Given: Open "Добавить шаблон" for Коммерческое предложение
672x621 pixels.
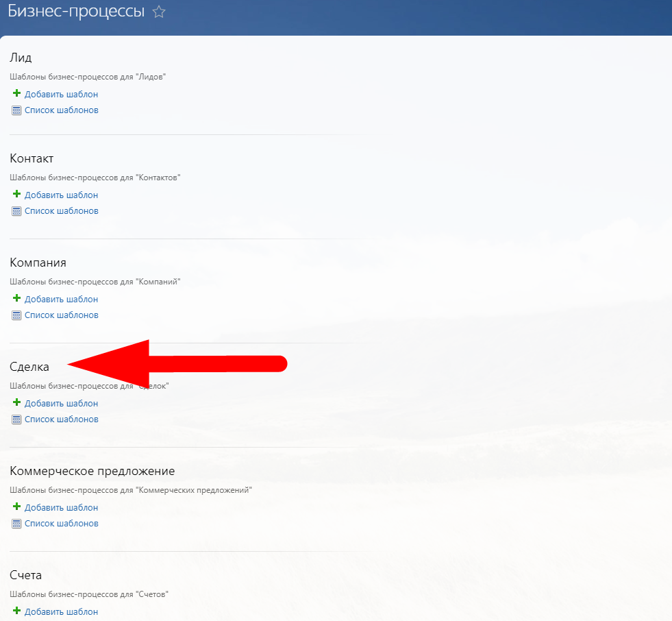Looking at the screenshot, I should (61, 508).
